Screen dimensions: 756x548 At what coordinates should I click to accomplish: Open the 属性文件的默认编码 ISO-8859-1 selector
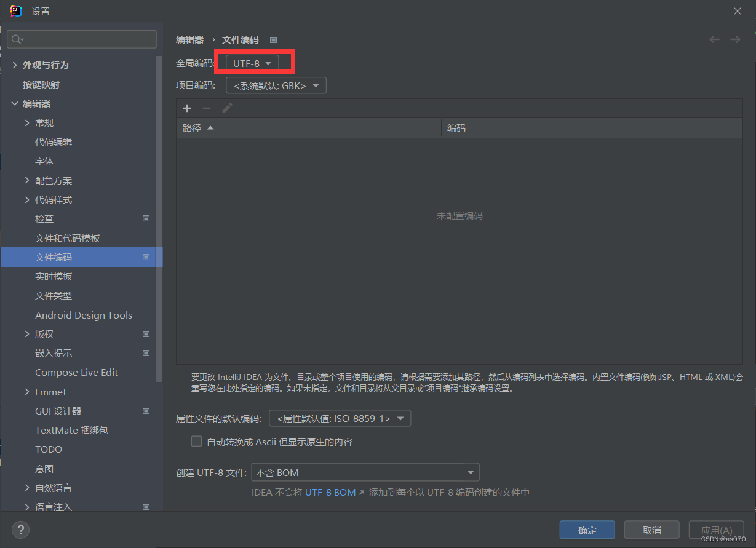point(340,418)
